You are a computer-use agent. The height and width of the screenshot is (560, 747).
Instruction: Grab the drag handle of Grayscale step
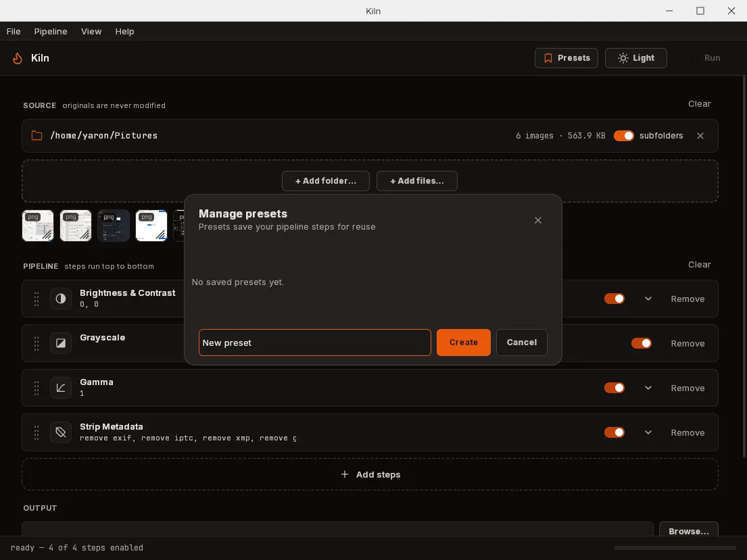[37, 343]
